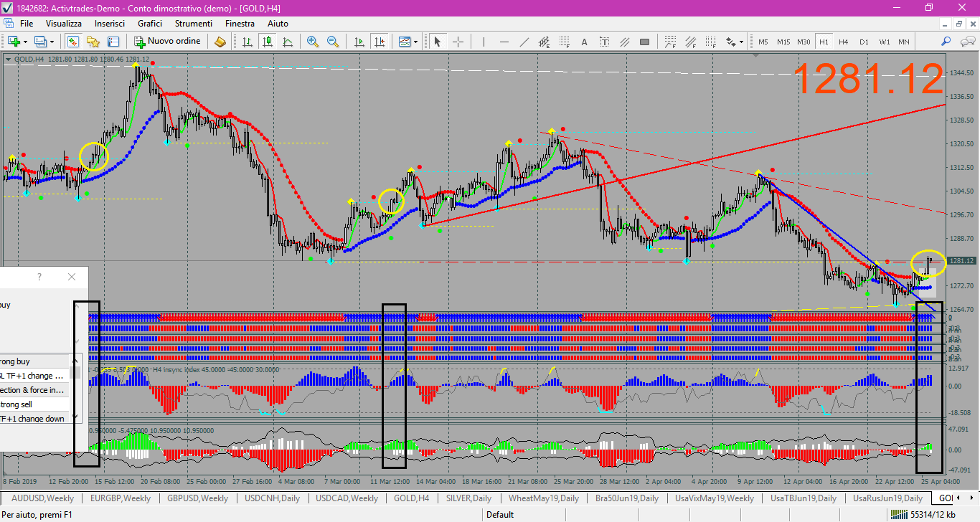The width and height of the screenshot is (980, 522).
Task: Click connection status 55314/12 kb
Action: (x=922, y=514)
